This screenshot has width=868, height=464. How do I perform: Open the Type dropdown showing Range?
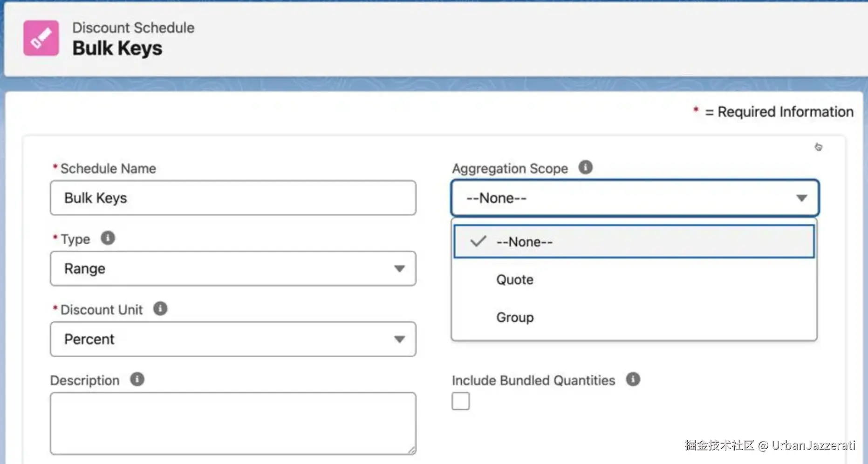233,269
